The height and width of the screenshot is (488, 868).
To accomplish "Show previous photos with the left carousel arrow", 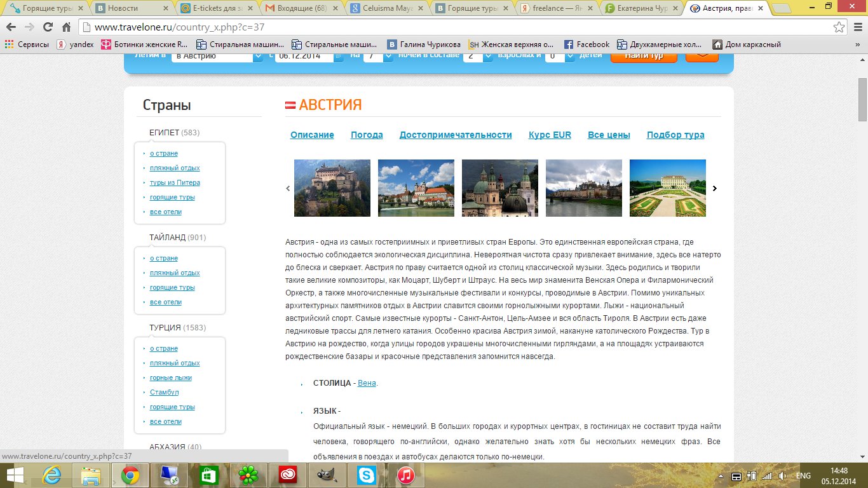I will [x=288, y=188].
